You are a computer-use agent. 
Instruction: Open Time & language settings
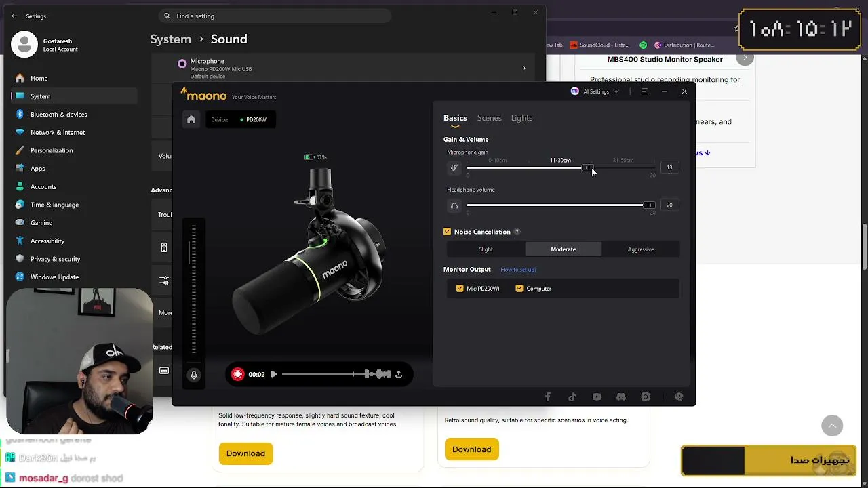[74, 205]
